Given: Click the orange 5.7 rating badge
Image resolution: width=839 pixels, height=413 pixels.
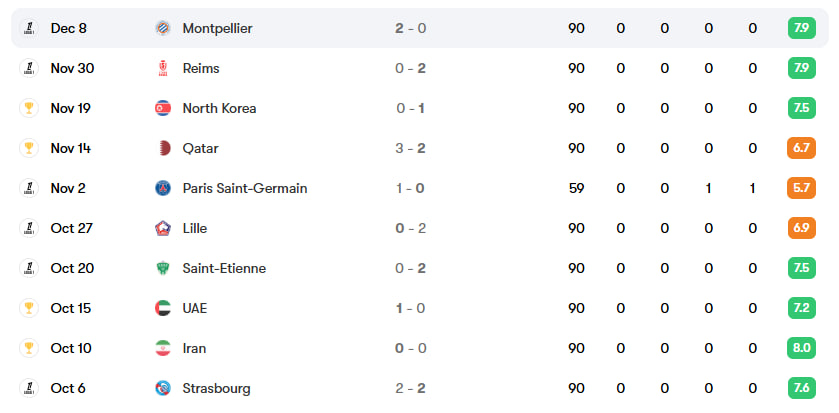Looking at the screenshot, I should coord(802,188).
